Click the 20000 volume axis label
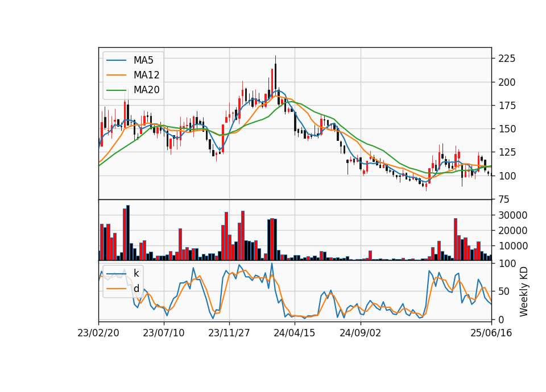The height and width of the screenshot is (392, 546). [512, 230]
